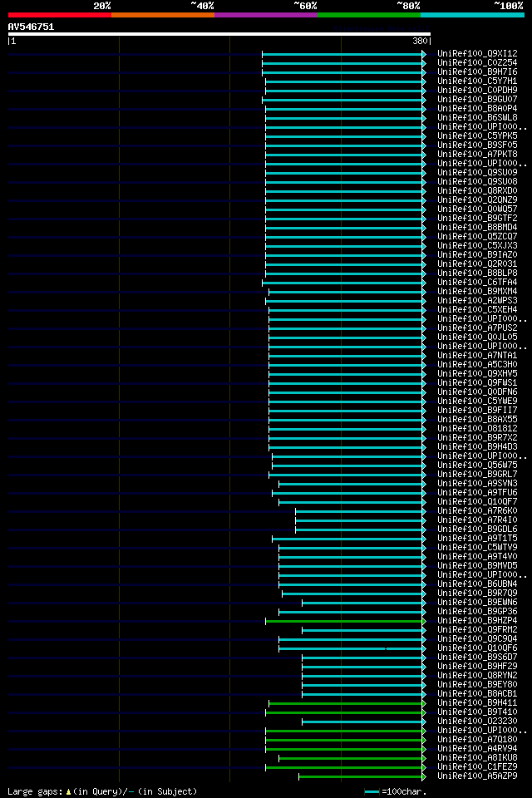Select hit UniRef100_C0Z254
Image resolution: width=532 pixels, height=798 pixels.
[477, 62]
